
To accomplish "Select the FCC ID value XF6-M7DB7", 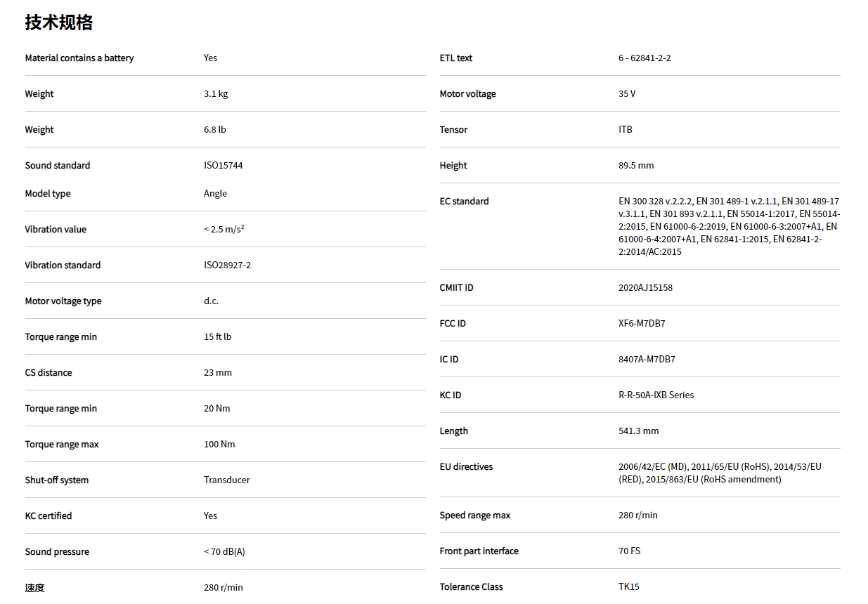I will click(642, 323).
